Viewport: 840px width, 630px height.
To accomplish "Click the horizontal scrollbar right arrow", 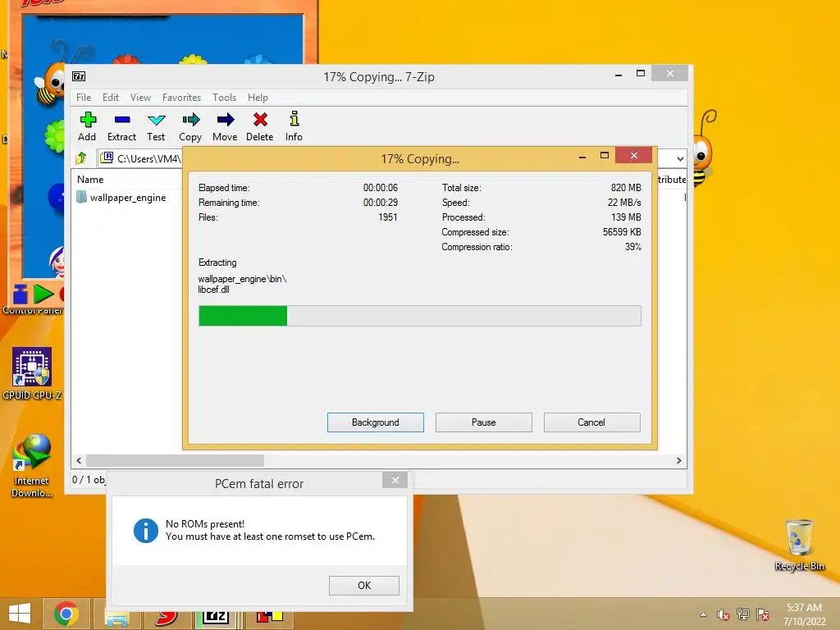I will point(678,461).
